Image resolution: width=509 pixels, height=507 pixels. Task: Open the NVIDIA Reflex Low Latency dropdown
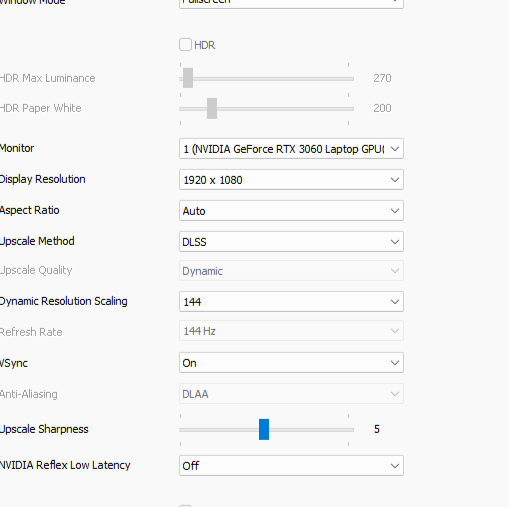tap(291, 465)
